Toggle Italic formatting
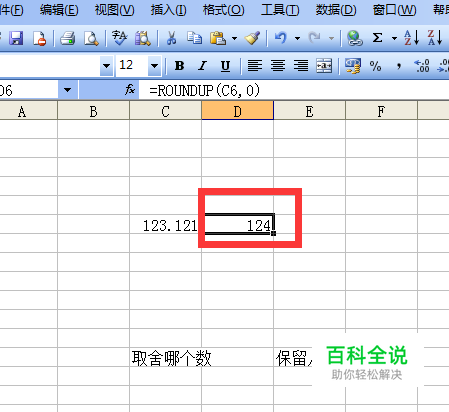Screen dimensions: 449x412 [202, 66]
